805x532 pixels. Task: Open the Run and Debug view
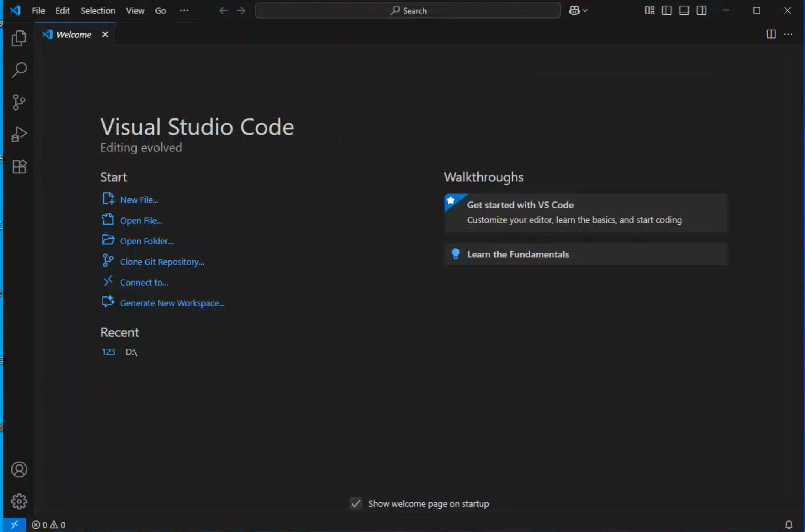point(19,134)
